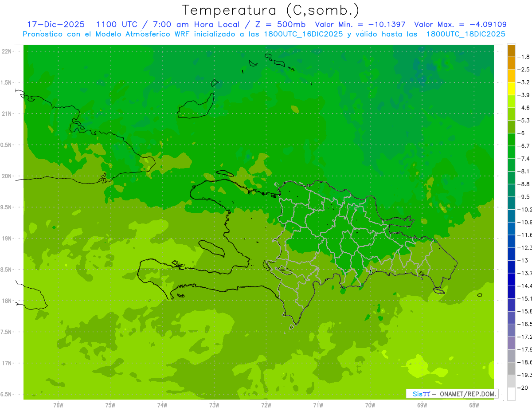532x411 pixels.
Task: Click the '68W' longitude axis label
Action: 474,405
